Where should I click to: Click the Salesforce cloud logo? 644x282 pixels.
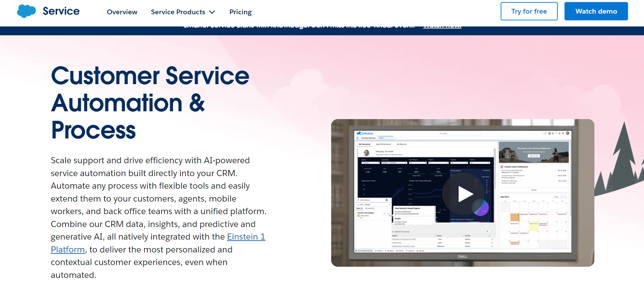click(x=26, y=11)
